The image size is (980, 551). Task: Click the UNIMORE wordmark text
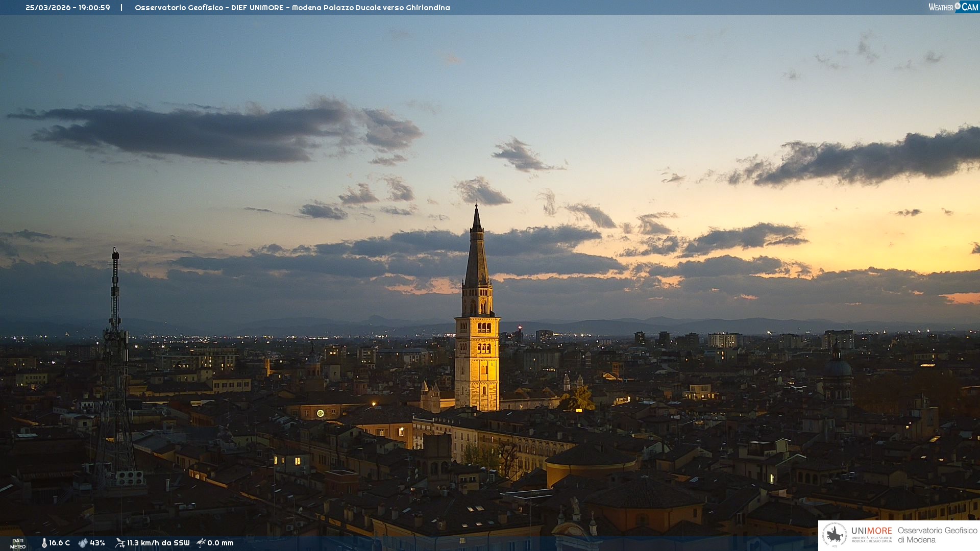coord(871,531)
